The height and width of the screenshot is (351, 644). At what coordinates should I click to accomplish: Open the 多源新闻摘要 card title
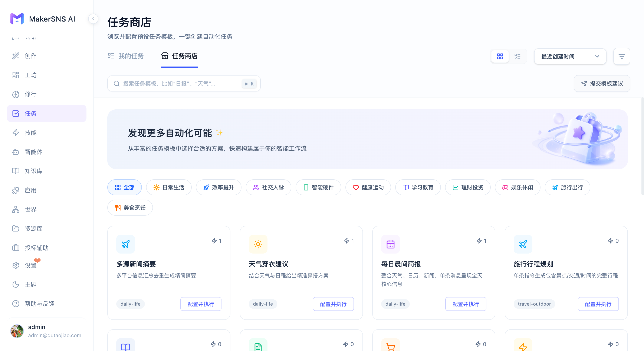pos(136,264)
